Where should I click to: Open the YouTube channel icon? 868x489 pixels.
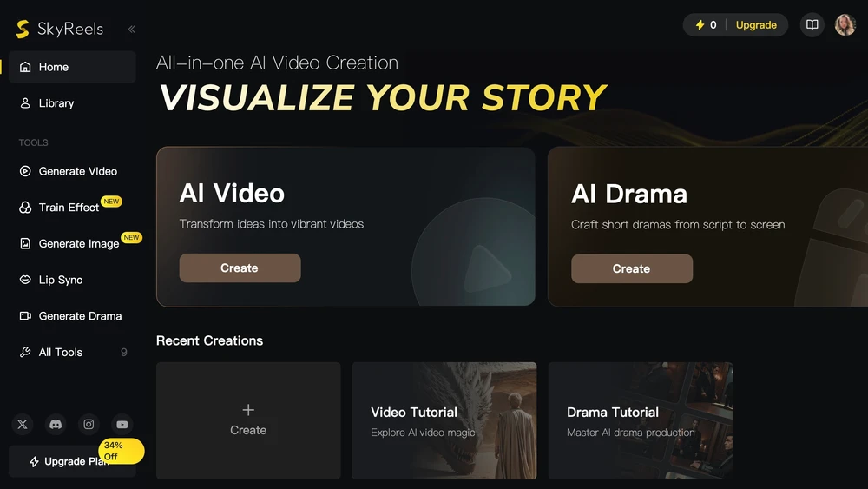pyautogui.click(x=122, y=424)
